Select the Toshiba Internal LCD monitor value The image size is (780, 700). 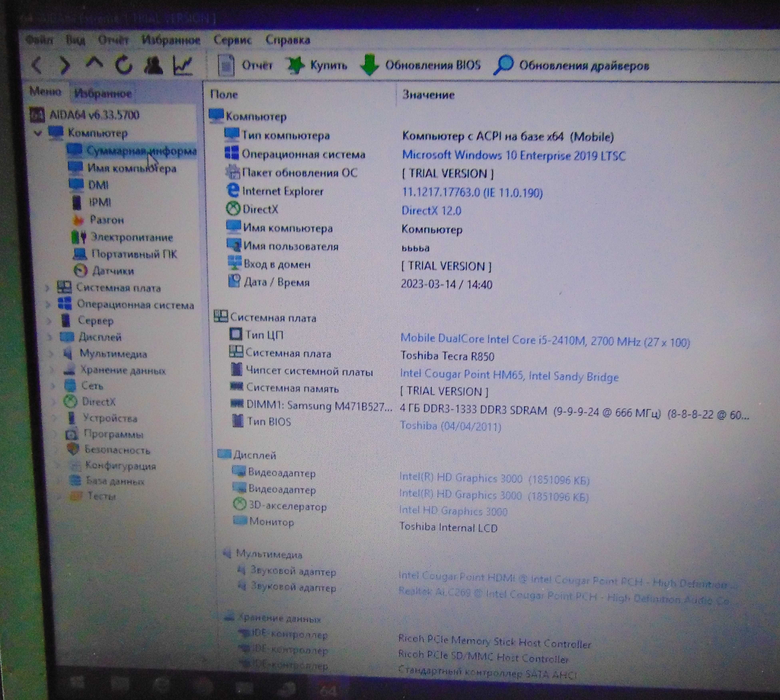tap(448, 527)
